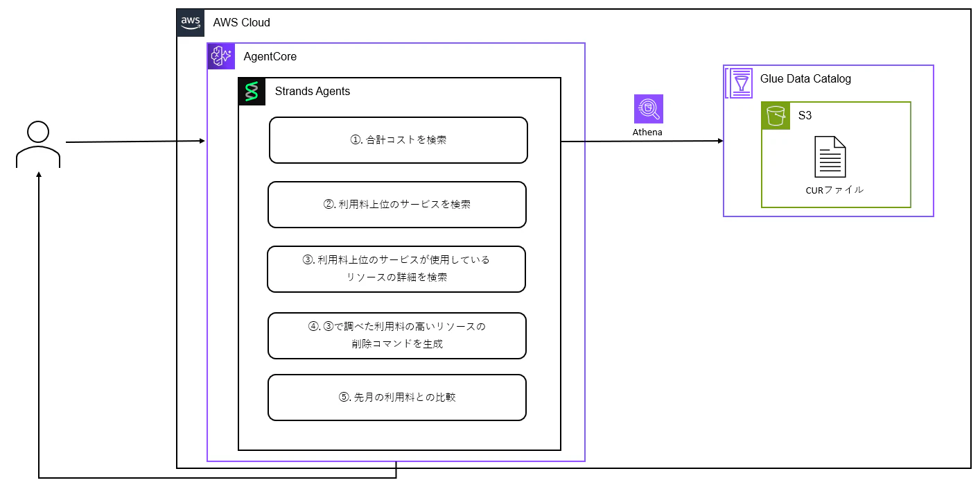Viewport: 980px width, 487px height.
Task: Click the AWS logo icon
Action: (191, 22)
